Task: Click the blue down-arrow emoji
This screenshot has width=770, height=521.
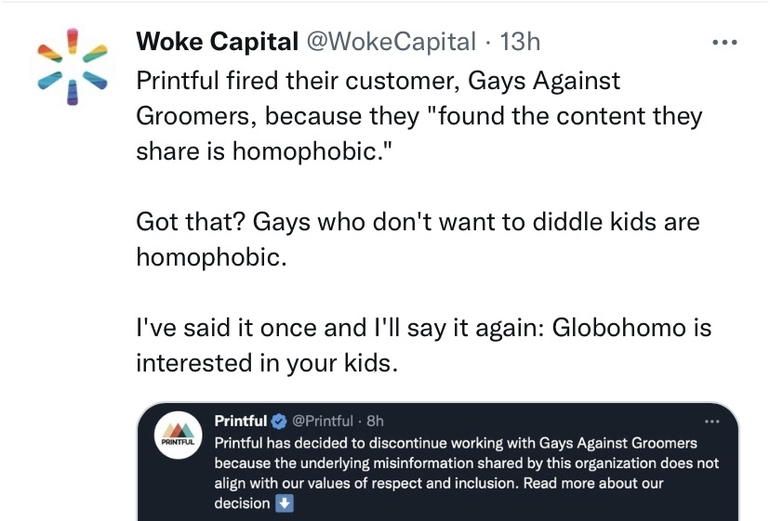Action: point(283,503)
